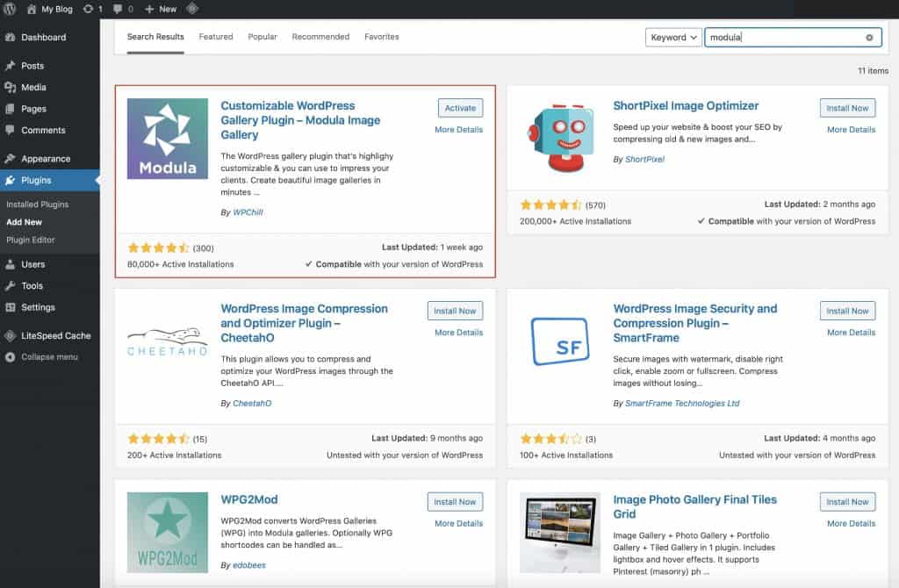This screenshot has width=899, height=588.
Task: Click the SmartFrame plugin star rating
Action: tap(550, 439)
